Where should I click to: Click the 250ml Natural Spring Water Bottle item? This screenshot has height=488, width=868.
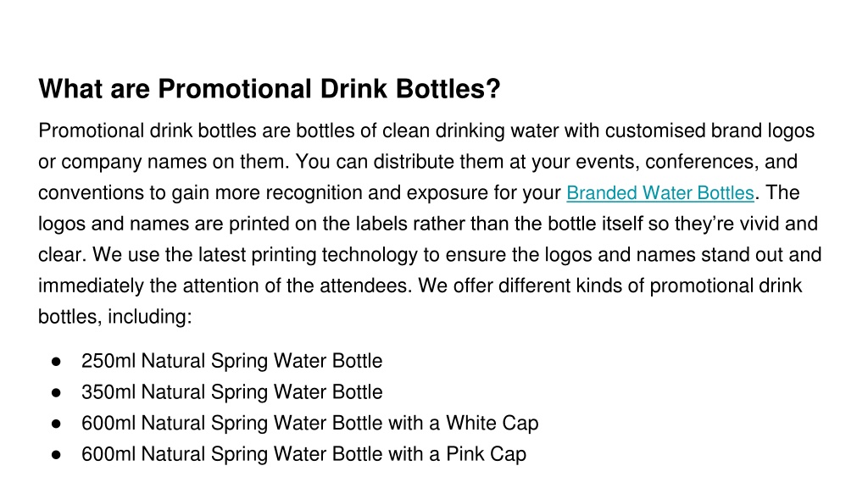[232, 361]
